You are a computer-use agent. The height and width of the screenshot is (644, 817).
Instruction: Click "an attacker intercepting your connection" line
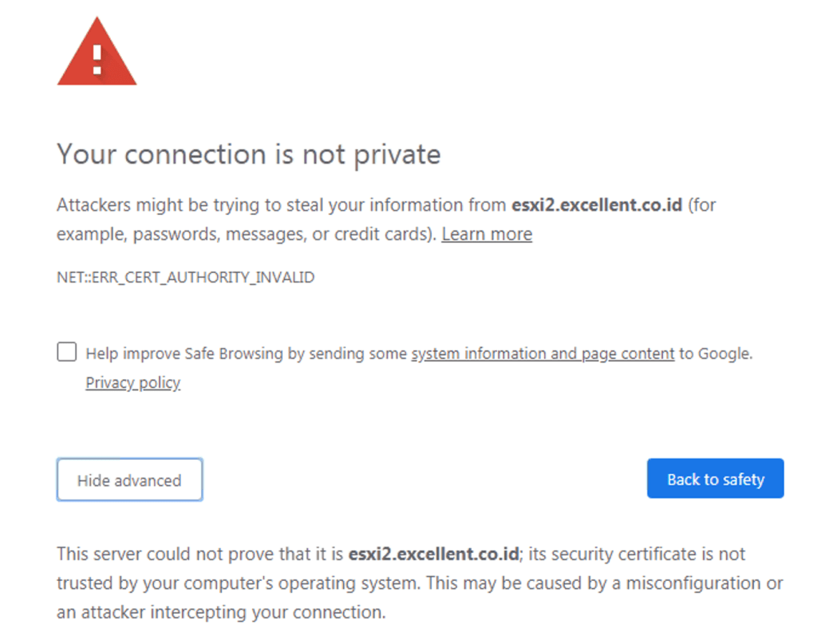pyautogui.click(x=221, y=613)
